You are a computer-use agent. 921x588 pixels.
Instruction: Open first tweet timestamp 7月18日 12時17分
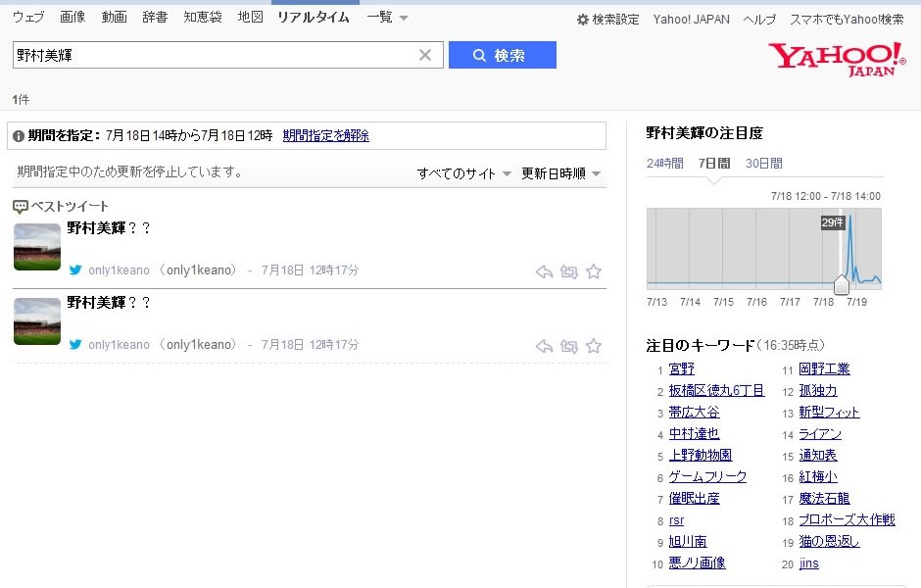(310, 270)
